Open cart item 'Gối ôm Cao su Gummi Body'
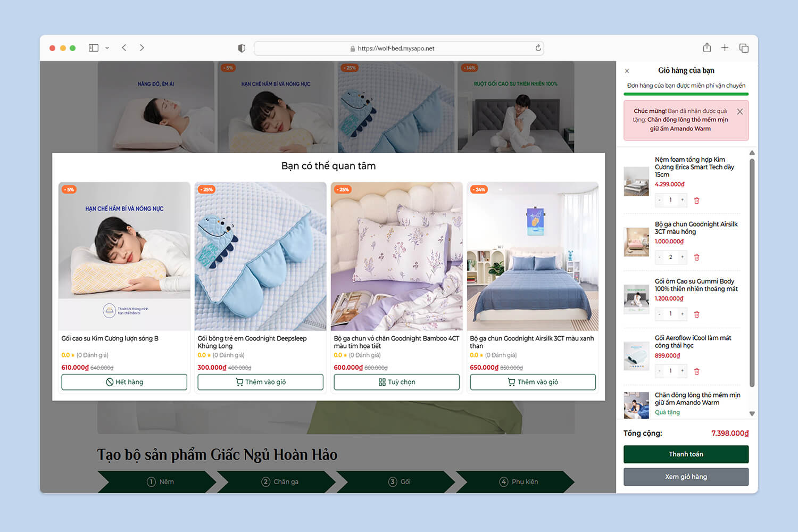This screenshot has height=532, width=798. [696, 285]
